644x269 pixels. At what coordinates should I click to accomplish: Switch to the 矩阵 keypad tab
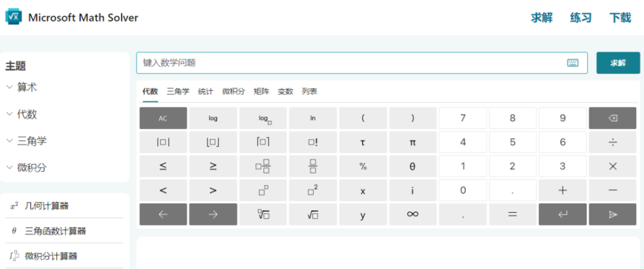click(x=261, y=92)
